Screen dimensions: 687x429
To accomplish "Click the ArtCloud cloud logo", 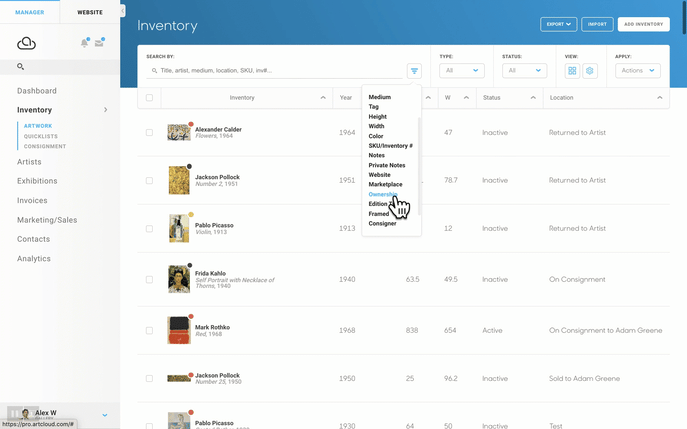I will click(x=26, y=43).
